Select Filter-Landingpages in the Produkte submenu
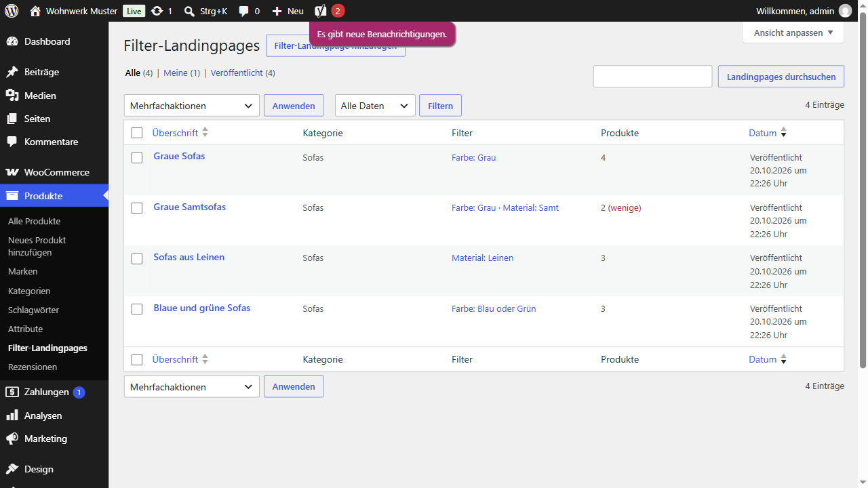Screen dimensions: 868x488 pos(47,348)
